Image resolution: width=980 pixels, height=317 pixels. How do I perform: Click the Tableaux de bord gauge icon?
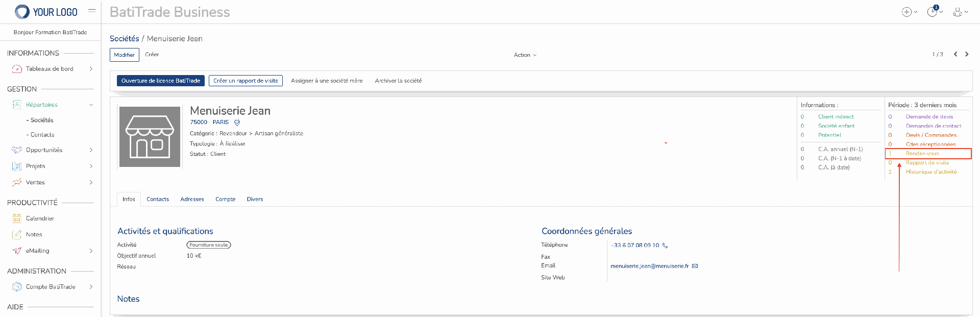[x=17, y=69]
